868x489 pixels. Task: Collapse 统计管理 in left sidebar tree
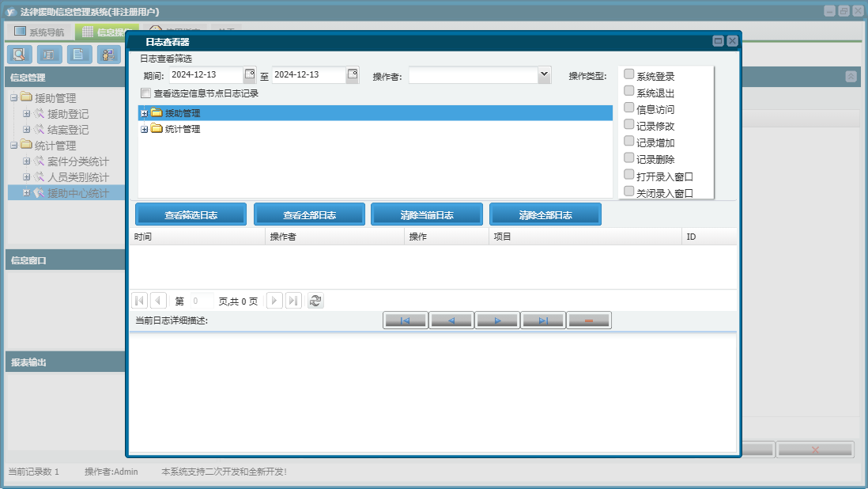tap(14, 146)
